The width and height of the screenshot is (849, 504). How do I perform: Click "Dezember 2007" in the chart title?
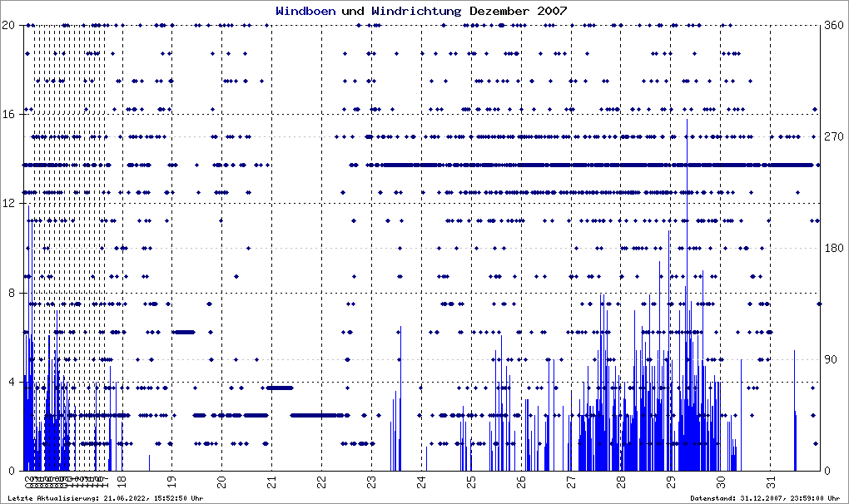coord(519,11)
